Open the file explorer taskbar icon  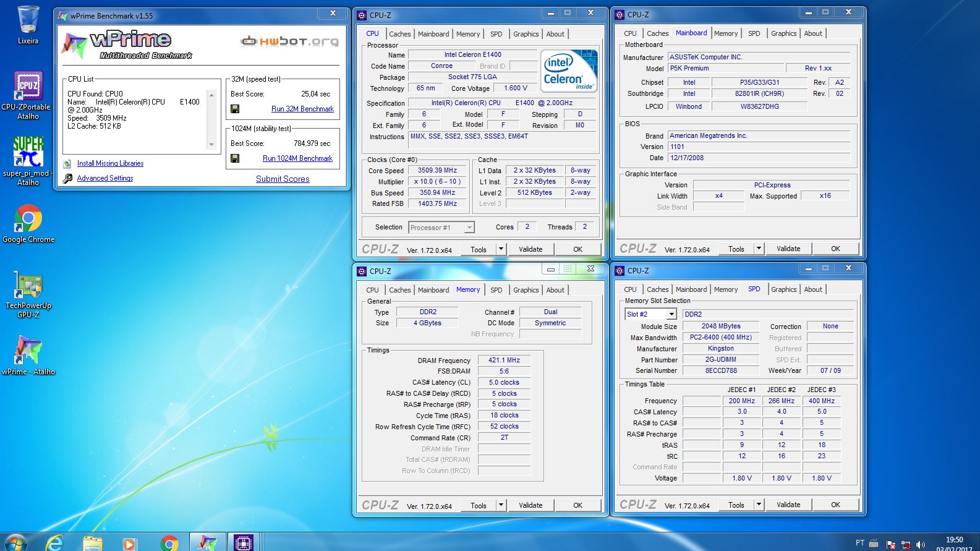pyautogui.click(x=92, y=544)
